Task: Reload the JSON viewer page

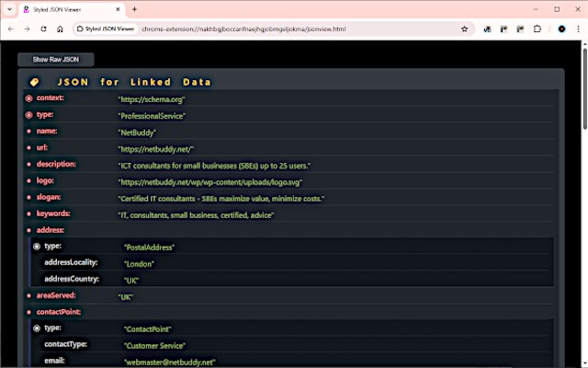Action: (x=43, y=29)
